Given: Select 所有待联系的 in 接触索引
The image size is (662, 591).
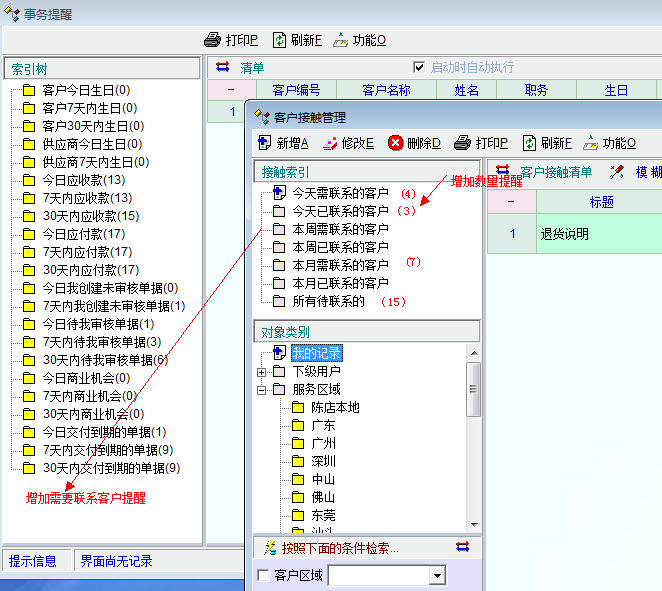Looking at the screenshot, I should [328, 301].
